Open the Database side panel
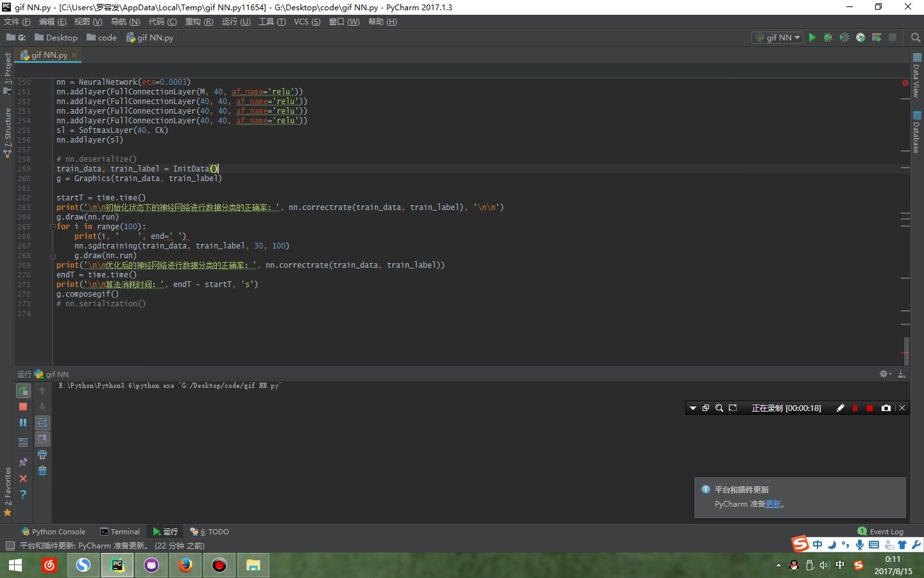 (x=916, y=132)
